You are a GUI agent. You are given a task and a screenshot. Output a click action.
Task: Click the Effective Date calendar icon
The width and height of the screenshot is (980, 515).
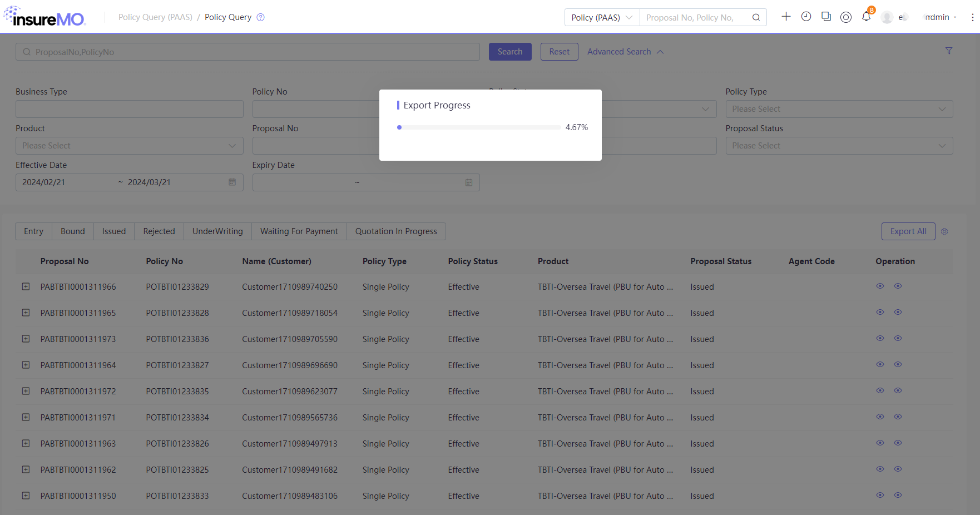click(x=232, y=182)
